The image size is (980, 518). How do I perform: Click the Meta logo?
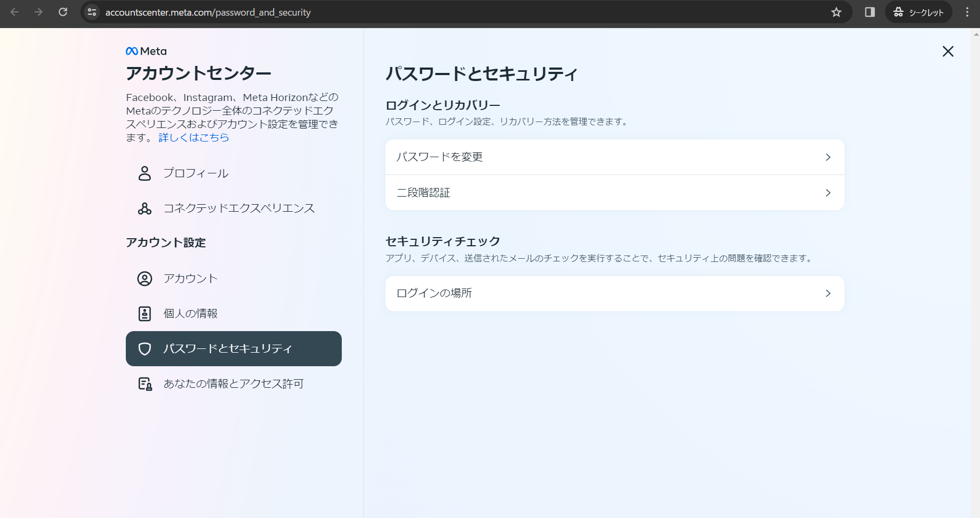click(x=146, y=51)
